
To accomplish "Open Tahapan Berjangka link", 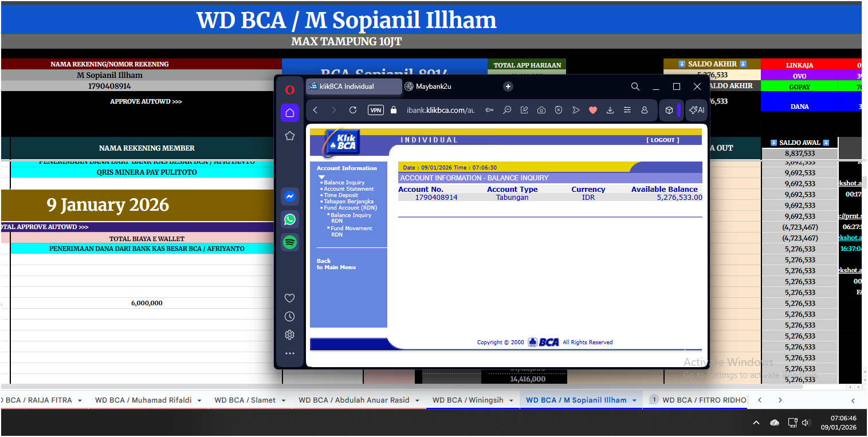I will point(348,202).
